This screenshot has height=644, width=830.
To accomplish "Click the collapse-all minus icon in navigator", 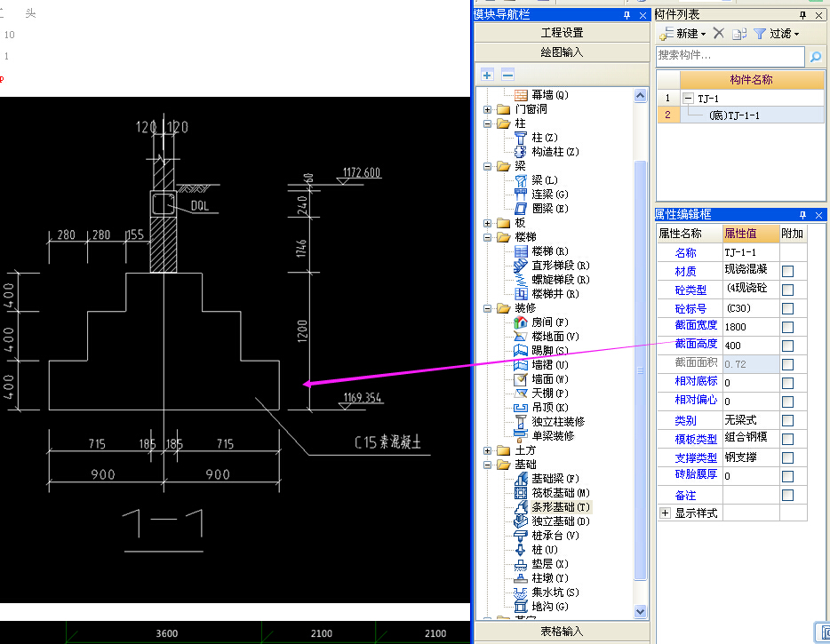I will pos(507,75).
